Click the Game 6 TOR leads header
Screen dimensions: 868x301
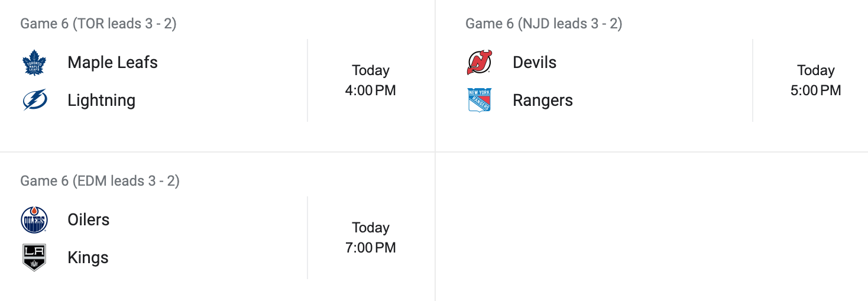(x=98, y=24)
